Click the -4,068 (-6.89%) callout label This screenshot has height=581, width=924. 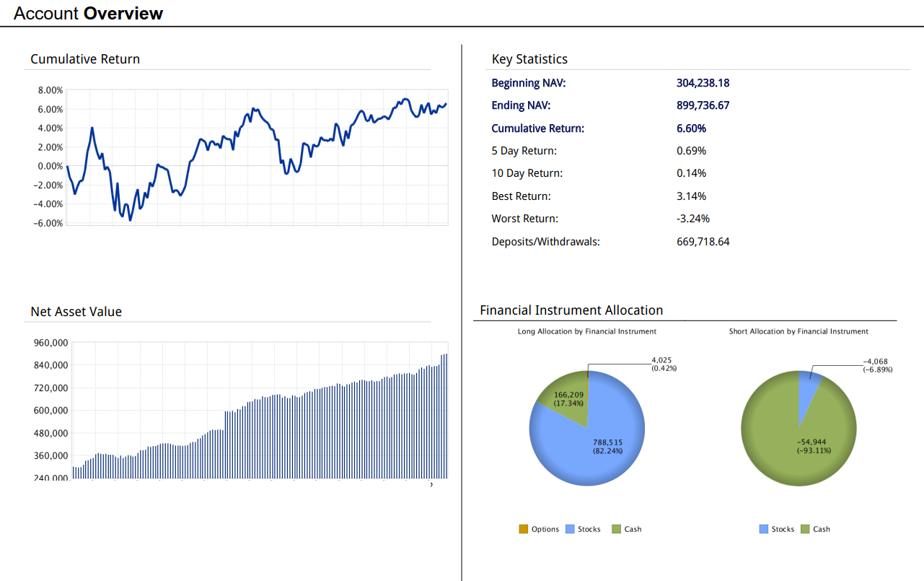[877, 365]
